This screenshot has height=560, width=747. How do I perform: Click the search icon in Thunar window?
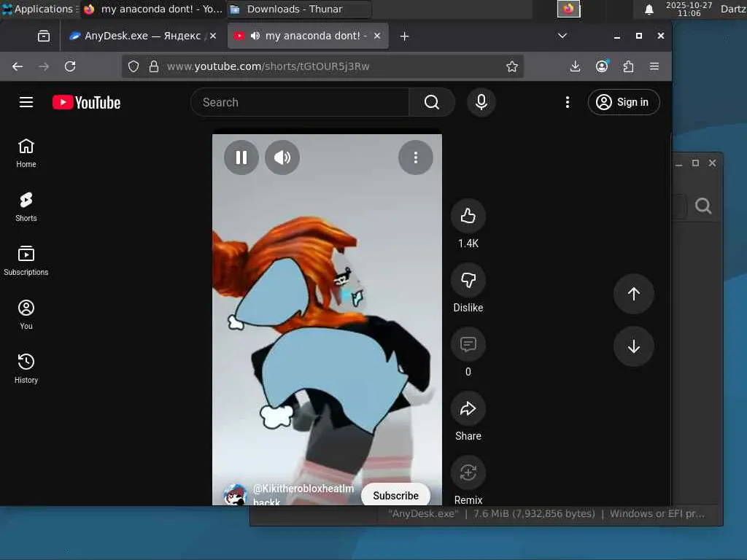(703, 206)
